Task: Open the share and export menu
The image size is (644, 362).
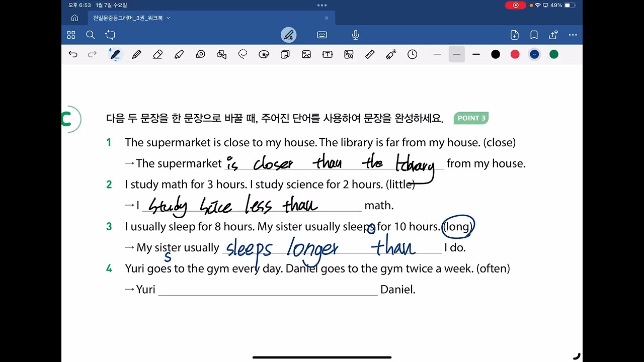Action: tap(553, 35)
